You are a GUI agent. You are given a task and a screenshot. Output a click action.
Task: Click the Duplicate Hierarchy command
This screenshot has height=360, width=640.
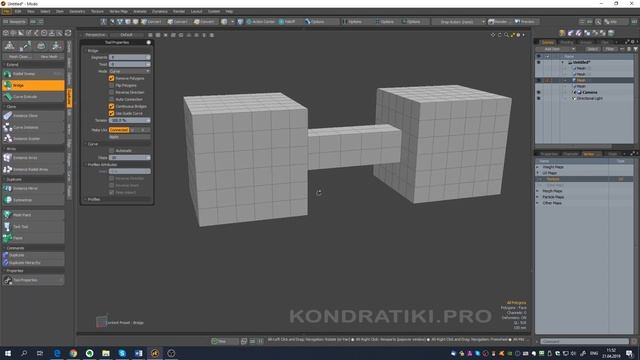point(33,262)
